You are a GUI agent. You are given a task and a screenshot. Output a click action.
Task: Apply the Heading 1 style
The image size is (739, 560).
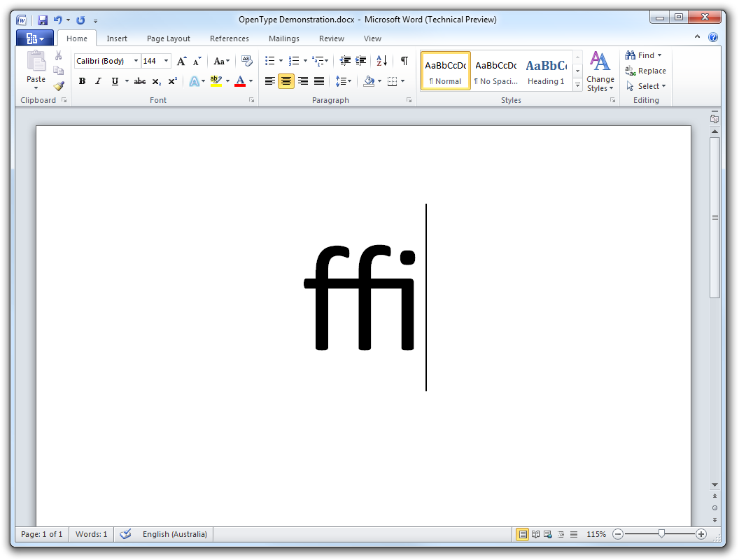(x=546, y=71)
